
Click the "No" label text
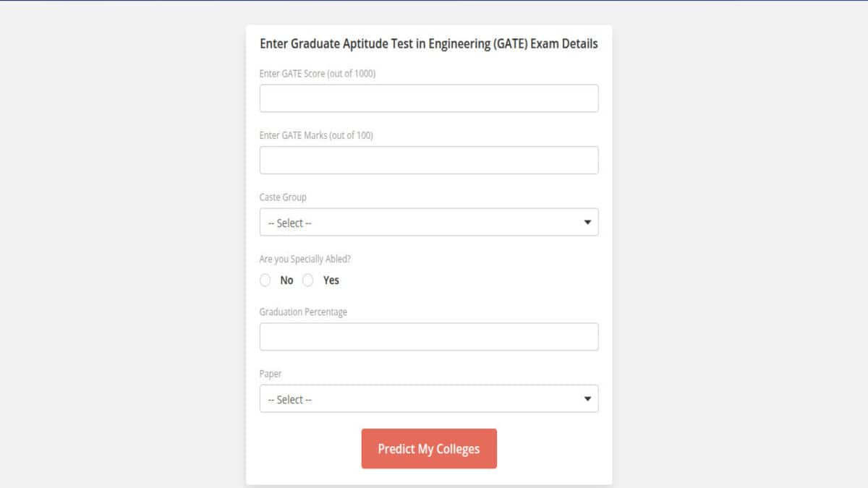(x=286, y=281)
